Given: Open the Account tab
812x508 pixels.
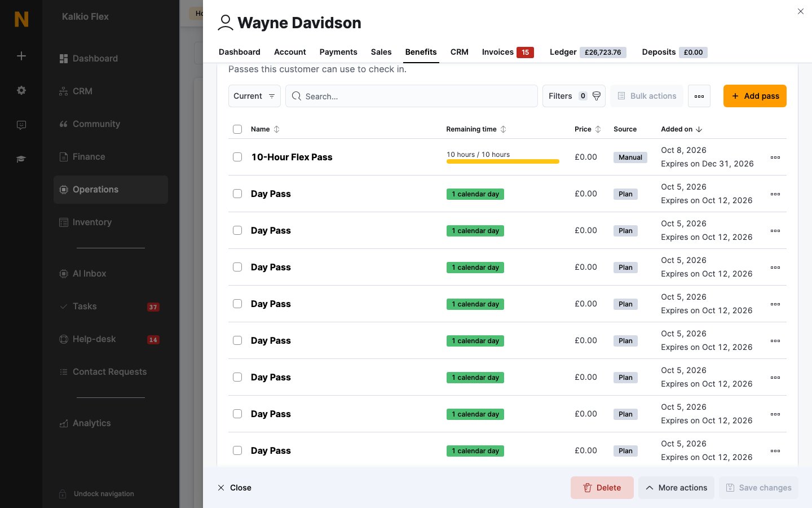Looking at the screenshot, I should point(290,52).
